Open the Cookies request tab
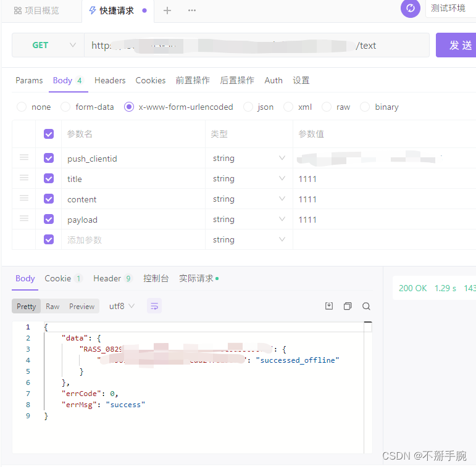The width and height of the screenshot is (476, 467). coord(151,80)
